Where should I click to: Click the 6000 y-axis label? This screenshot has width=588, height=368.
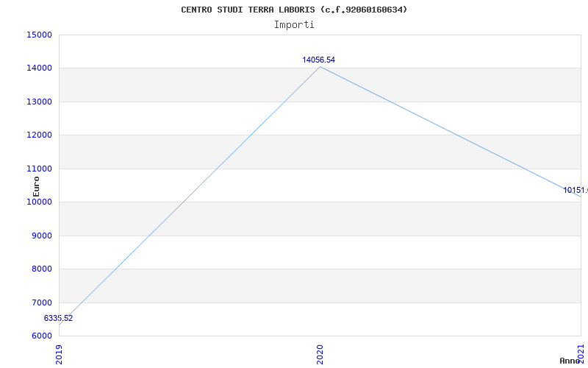tap(42, 336)
